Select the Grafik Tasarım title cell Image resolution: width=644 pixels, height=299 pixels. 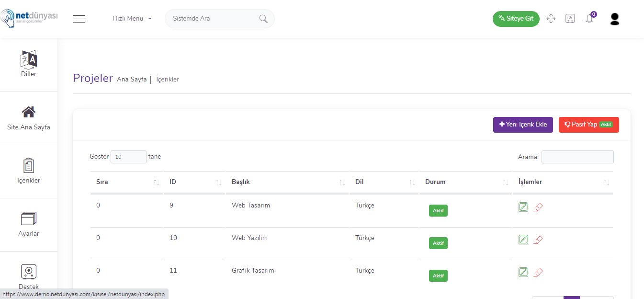coord(253,270)
